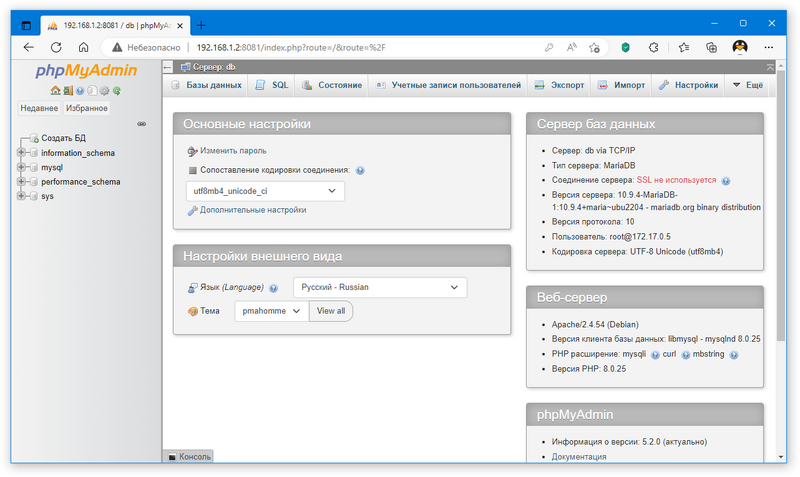Open the Экспорт tab
Screen dimensions: 800x477
click(559, 85)
